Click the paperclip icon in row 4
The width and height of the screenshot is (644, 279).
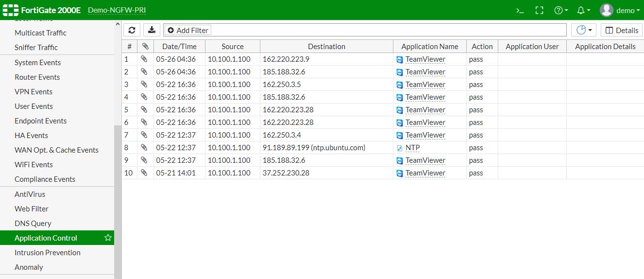point(144,97)
